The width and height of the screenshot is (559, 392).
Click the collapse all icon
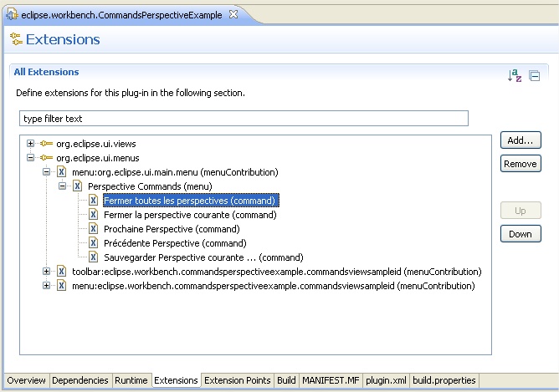pyautogui.click(x=534, y=76)
